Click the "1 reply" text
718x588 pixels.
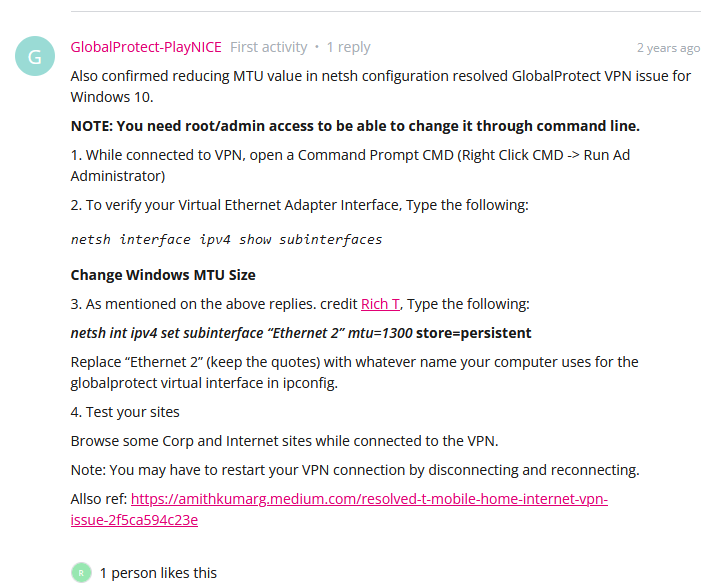click(348, 47)
